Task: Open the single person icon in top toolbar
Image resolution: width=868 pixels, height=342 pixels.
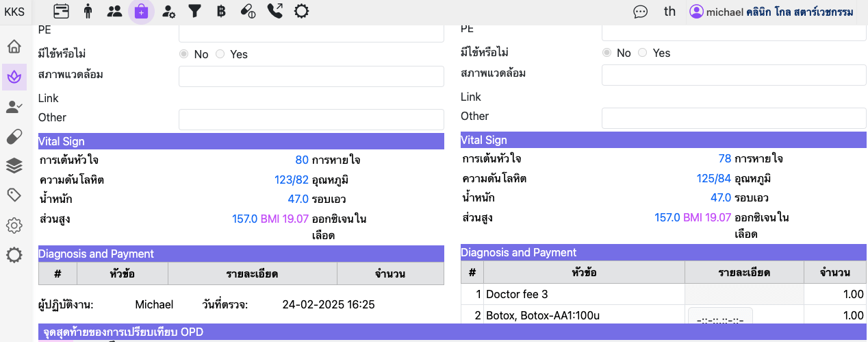Action: 88,11
